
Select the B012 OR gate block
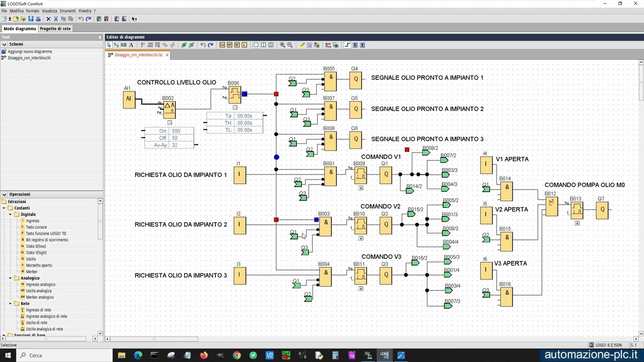pyautogui.click(x=551, y=206)
